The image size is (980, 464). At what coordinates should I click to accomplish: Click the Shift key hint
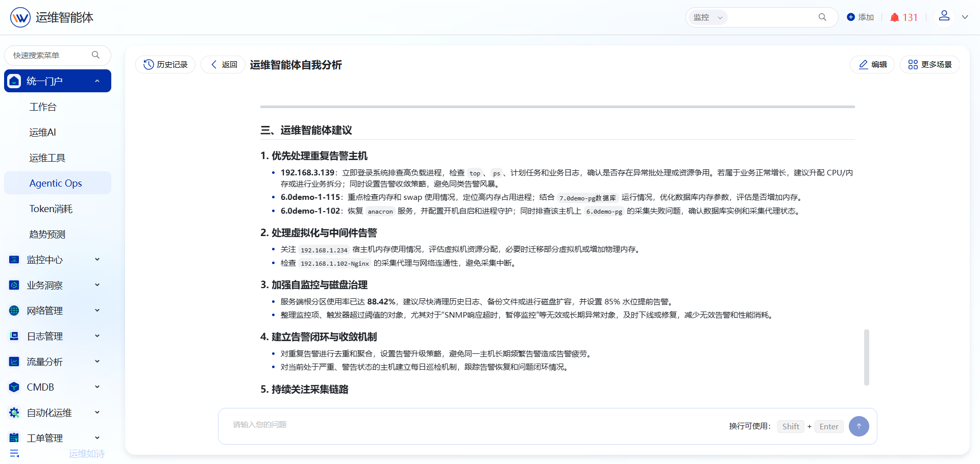791,426
